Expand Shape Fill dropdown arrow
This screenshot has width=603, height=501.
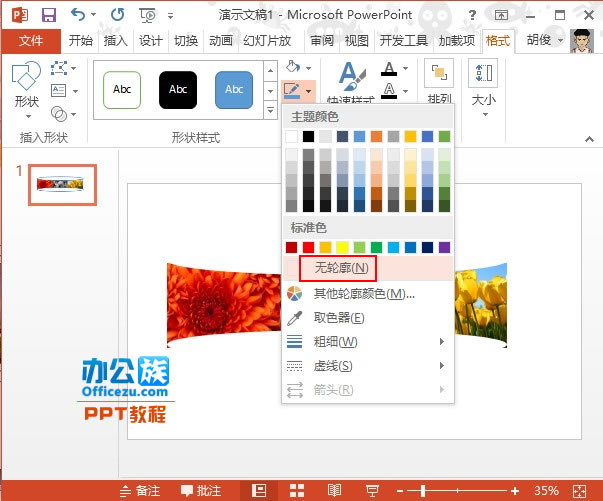click(x=308, y=68)
